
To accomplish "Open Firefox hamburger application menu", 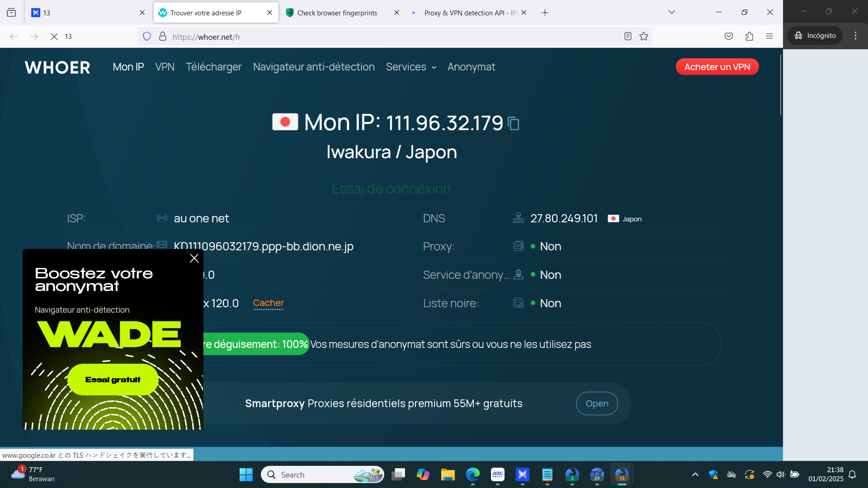I will point(769,37).
